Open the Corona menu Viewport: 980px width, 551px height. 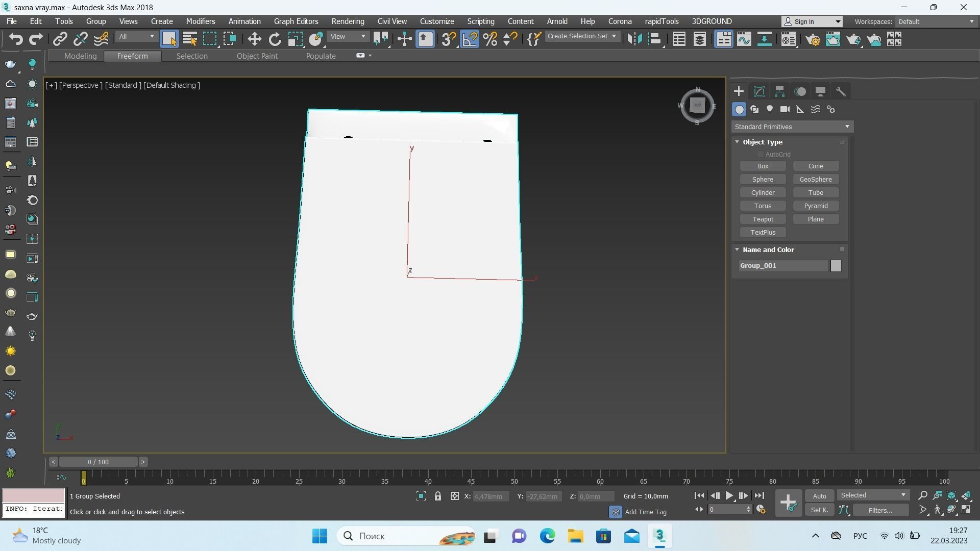620,21
